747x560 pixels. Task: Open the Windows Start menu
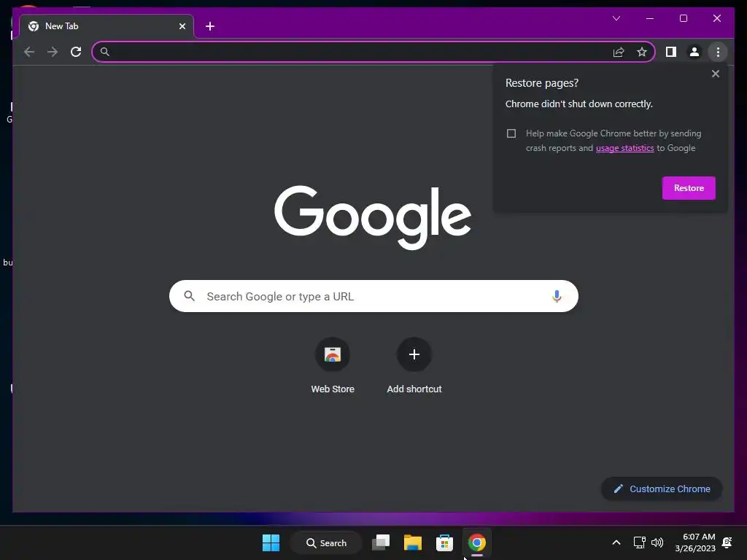click(x=271, y=542)
